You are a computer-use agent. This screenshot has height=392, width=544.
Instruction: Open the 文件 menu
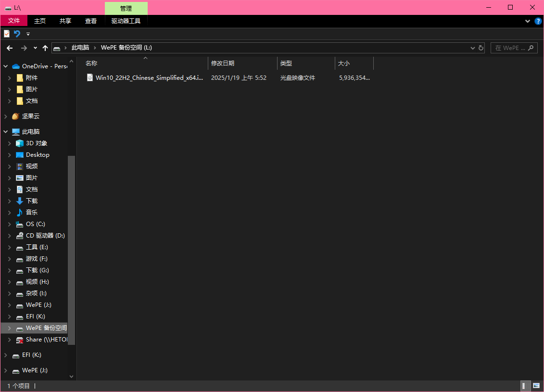click(x=14, y=21)
